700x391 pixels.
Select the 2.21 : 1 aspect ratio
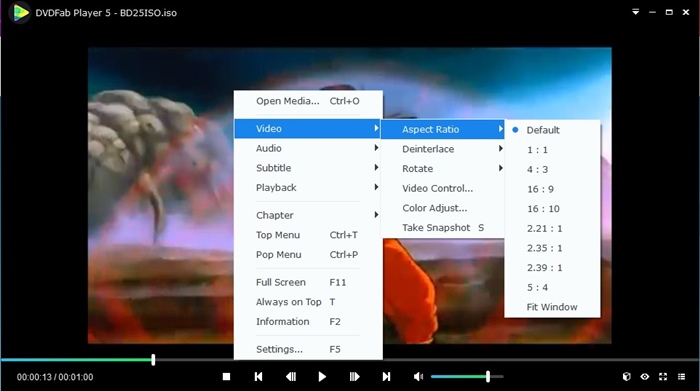[552, 228]
